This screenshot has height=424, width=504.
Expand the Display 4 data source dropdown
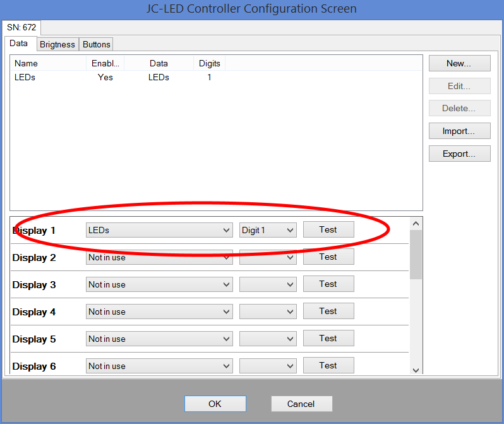coord(159,312)
